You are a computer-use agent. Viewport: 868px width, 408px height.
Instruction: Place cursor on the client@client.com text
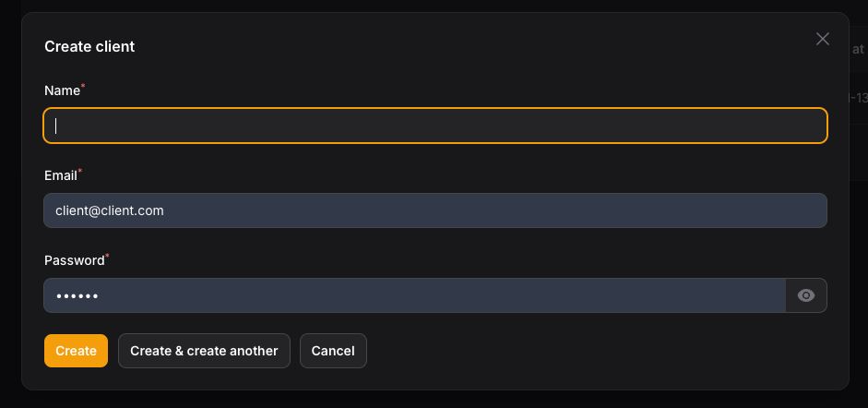(x=109, y=210)
